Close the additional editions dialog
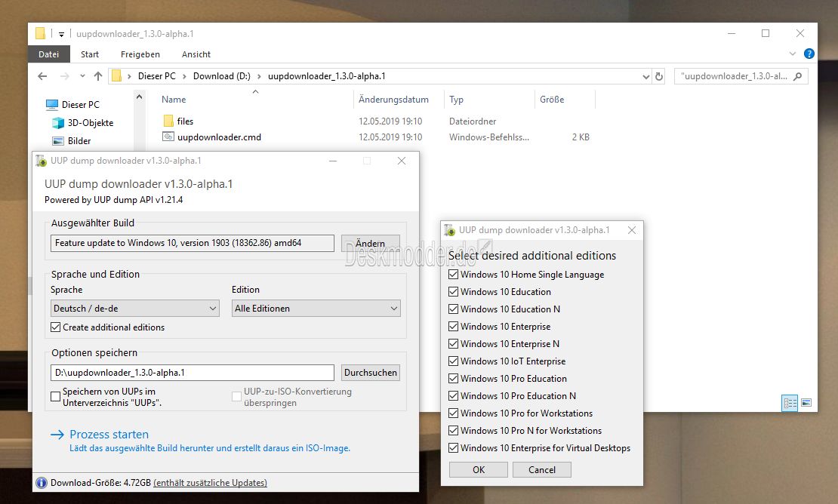The image size is (838, 504). pyautogui.click(x=632, y=230)
